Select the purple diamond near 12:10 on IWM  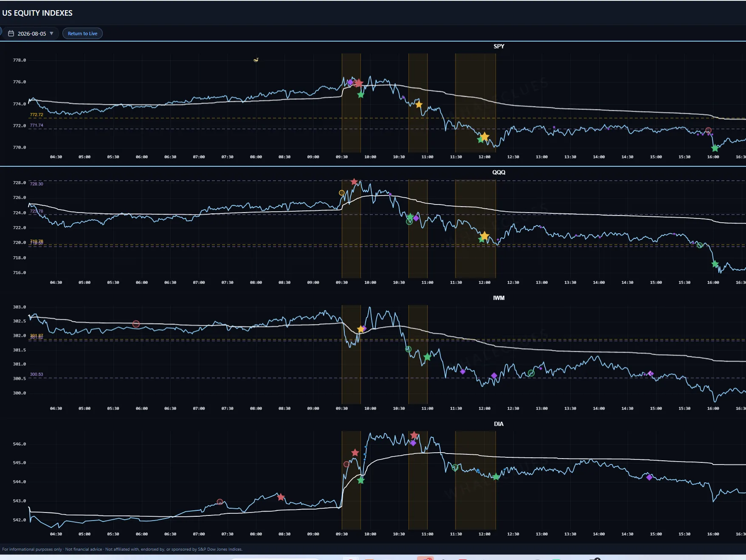(x=494, y=375)
